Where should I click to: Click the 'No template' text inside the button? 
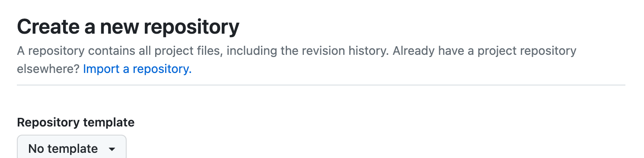pyautogui.click(x=63, y=149)
